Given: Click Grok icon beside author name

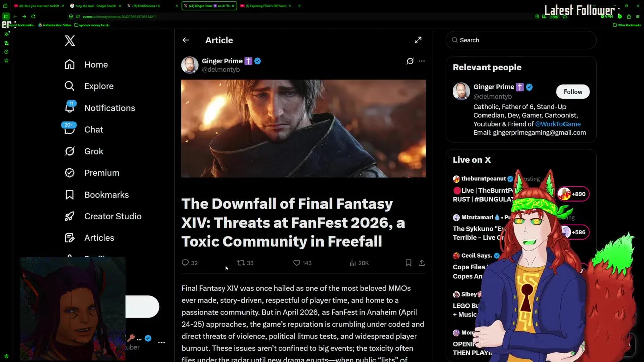Looking at the screenshot, I should [410, 61].
